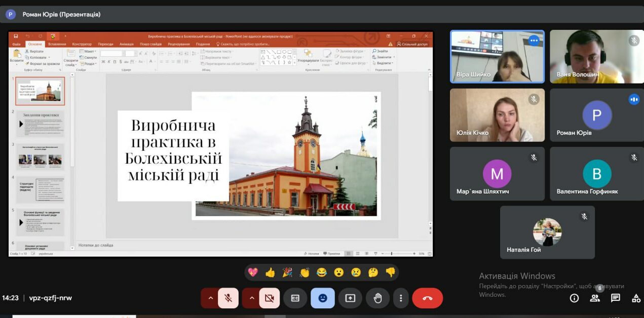Expand video settings arrow beside camera
Image resolution: width=644 pixels, height=318 pixels.
click(x=251, y=298)
